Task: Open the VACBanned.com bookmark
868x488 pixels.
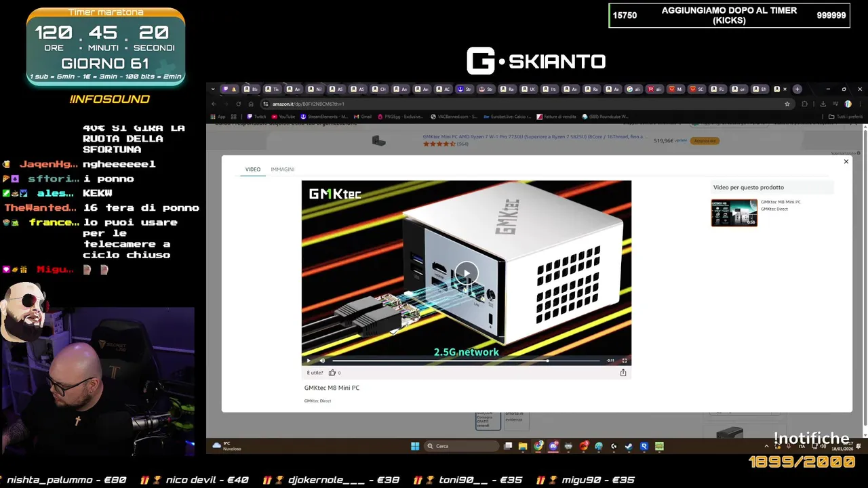Action: pyautogui.click(x=454, y=117)
